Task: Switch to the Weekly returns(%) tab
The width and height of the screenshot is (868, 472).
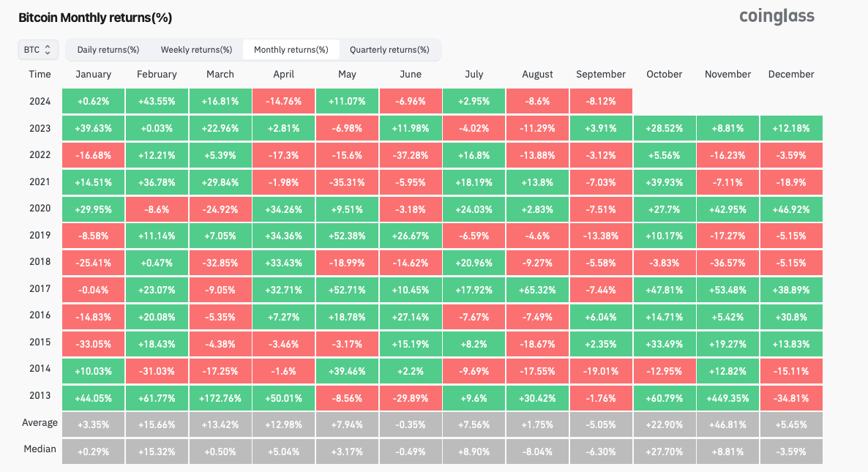Action: [x=196, y=50]
